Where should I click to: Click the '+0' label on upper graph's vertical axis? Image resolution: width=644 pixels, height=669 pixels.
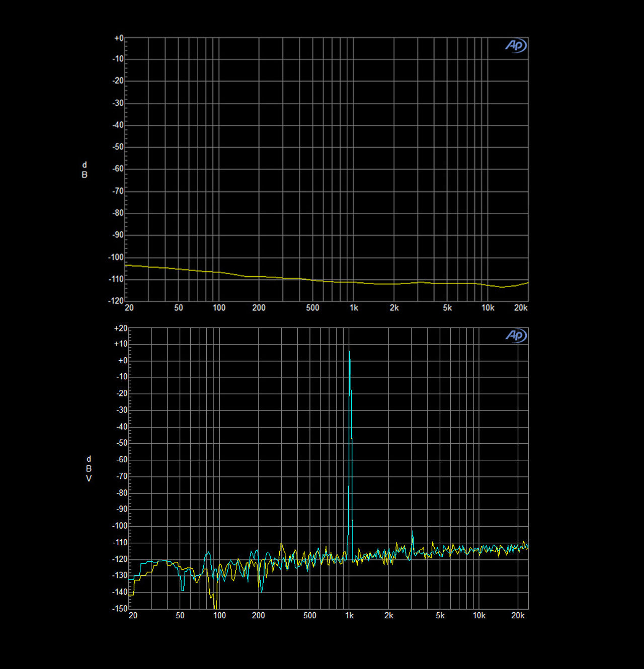click(x=119, y=38)
